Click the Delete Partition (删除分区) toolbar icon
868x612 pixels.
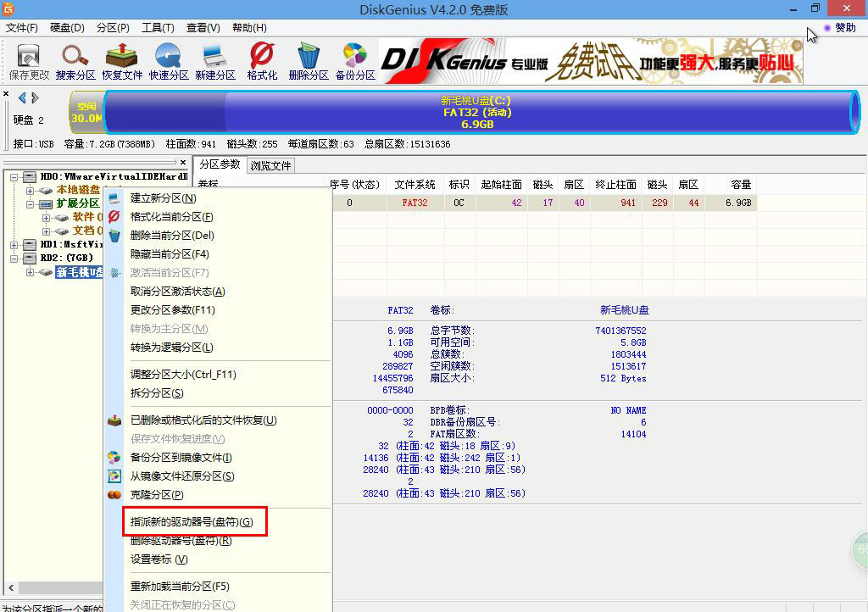(309, 61)
